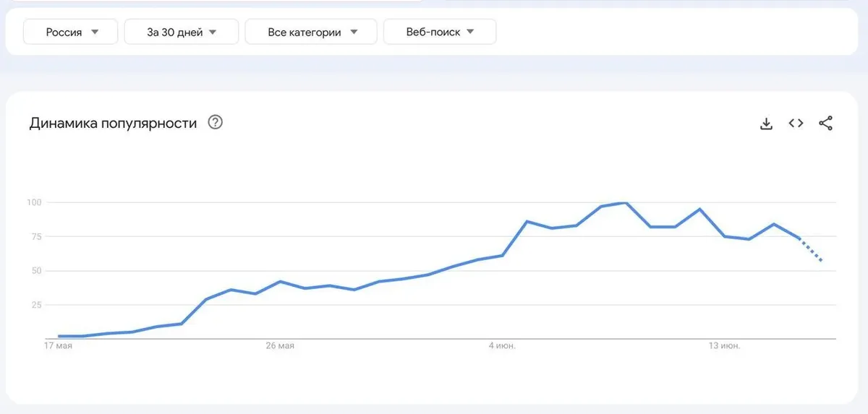The height and width of the screenshot is (414, 868).
Task: Click help icon beside Динамика популярности
Action: point(215,122)
